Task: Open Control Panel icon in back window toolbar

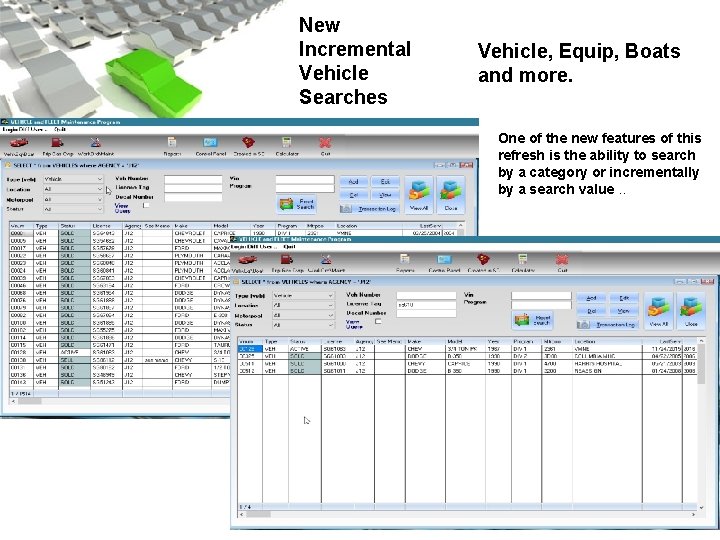Action: (210, 142)
